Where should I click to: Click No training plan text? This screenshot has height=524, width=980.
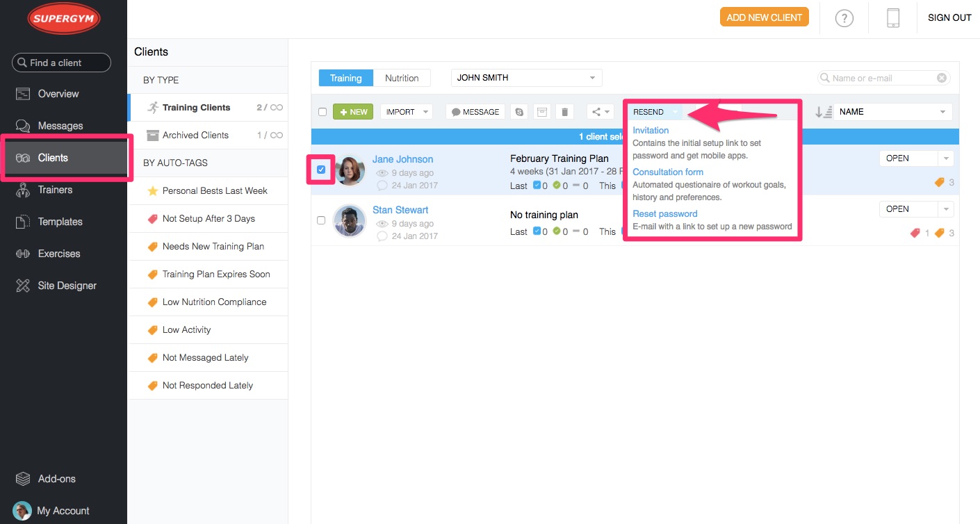(544, 215)
